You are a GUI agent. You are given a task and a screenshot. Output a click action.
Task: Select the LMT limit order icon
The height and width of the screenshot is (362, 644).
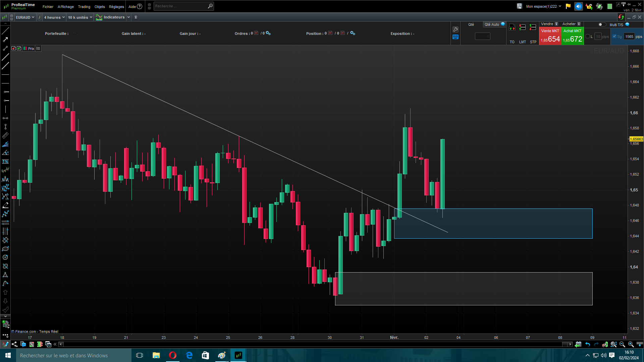tap(522, 27)
